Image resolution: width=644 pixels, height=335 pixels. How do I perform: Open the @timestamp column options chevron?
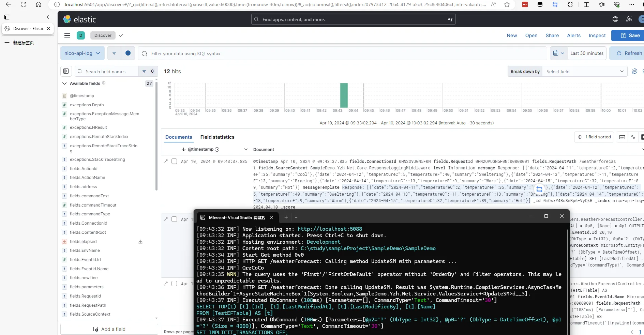click(x=245, y=149)
